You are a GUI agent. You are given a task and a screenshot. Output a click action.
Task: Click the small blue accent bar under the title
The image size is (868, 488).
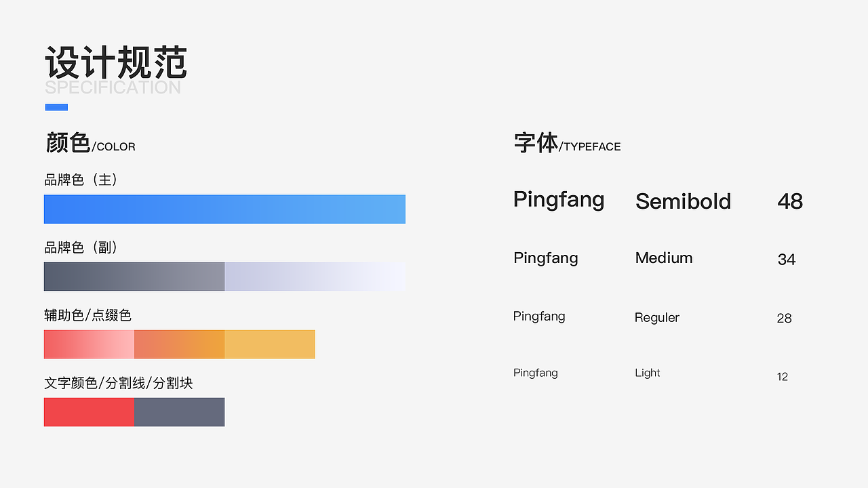[56, 107]
